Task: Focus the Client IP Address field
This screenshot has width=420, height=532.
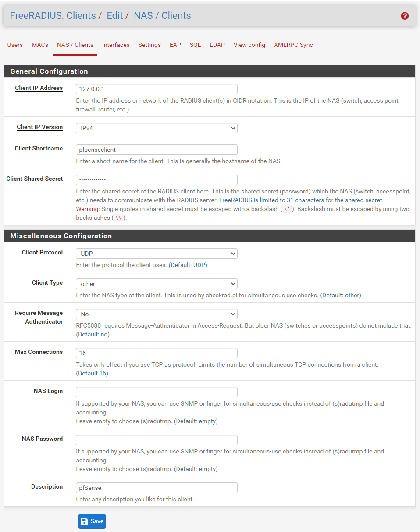Action: click(x=157, y=89)
